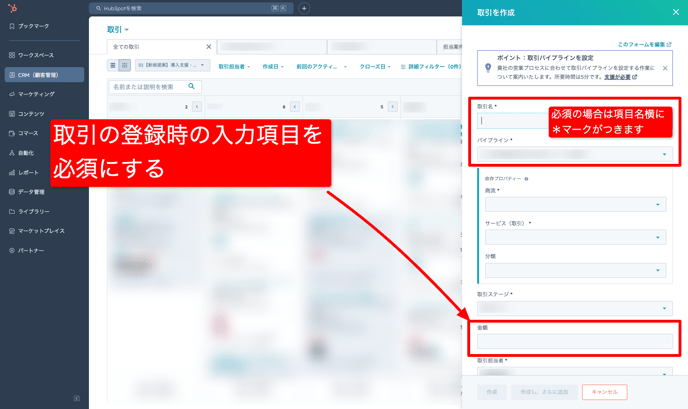Open マーケティング in the sidebar
Viewport: 688px width, 409px height.
tap(32, 94)
